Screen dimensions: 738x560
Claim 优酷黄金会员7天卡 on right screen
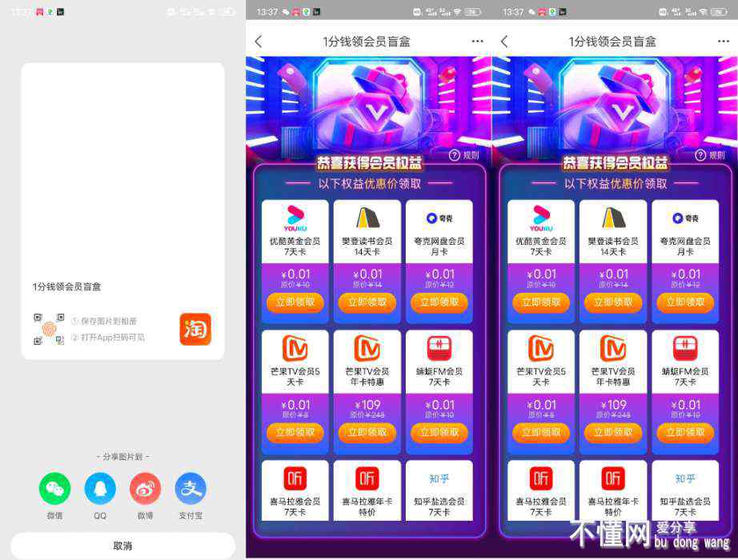[x=541, y=302]
